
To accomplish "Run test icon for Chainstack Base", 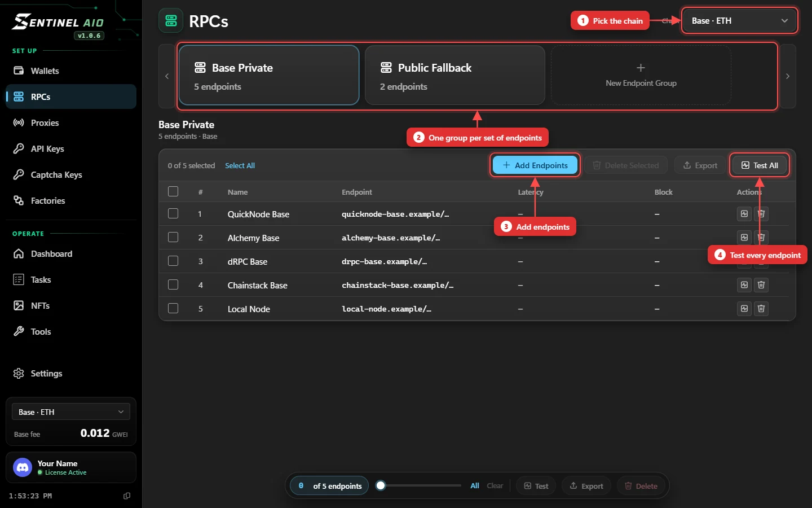I will point(744,285).
